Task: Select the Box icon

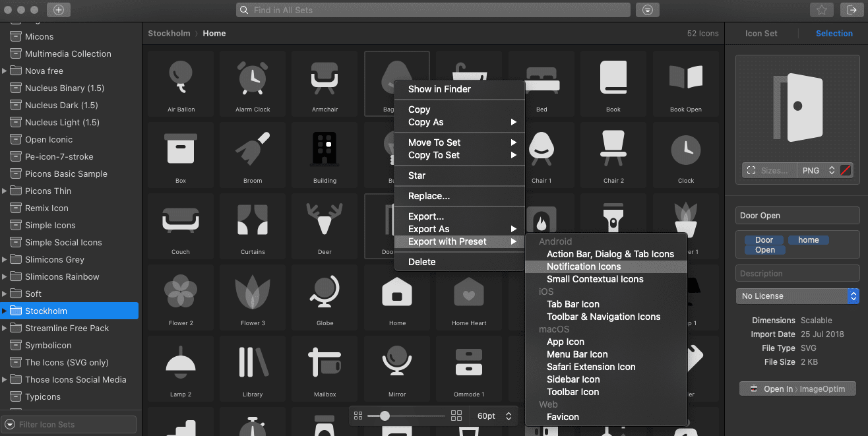Action: pyautogui.click(x=181, y=155)
